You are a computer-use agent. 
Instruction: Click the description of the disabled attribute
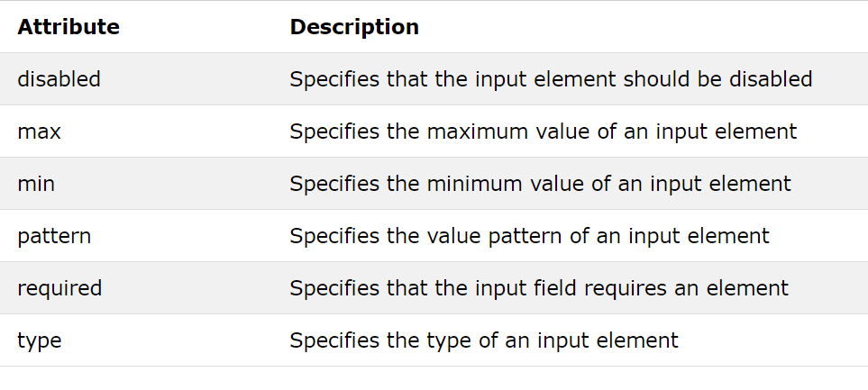[551, 79]
